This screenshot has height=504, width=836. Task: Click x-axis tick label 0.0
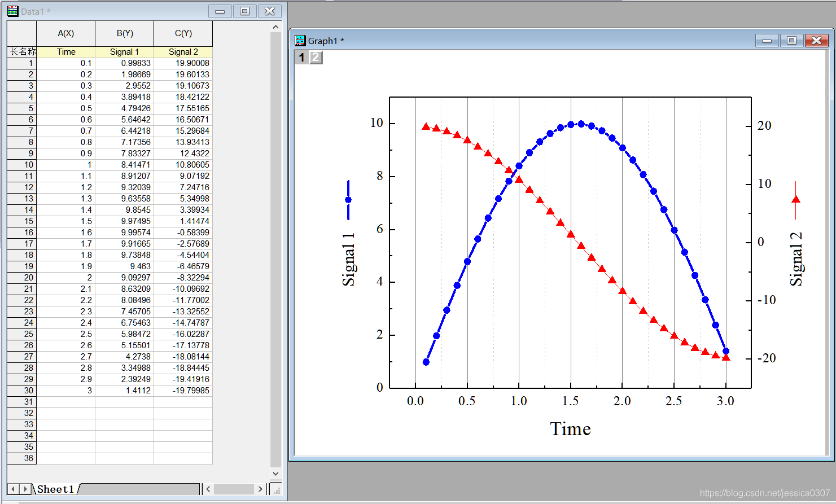click(415, 401)
